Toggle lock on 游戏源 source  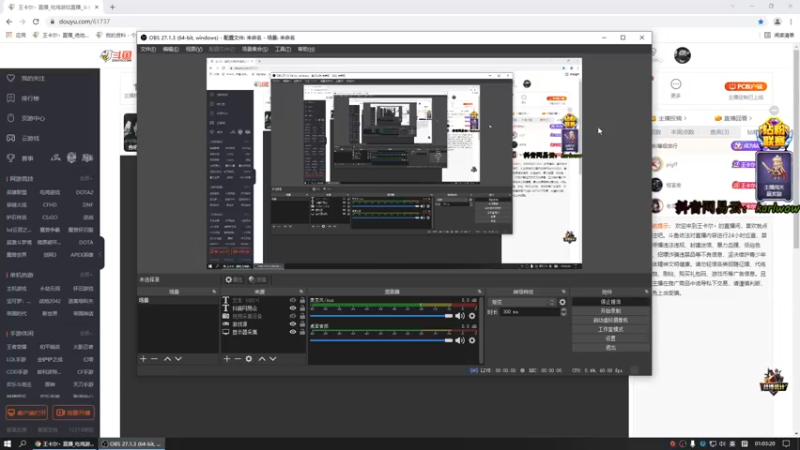pos(302,324)
